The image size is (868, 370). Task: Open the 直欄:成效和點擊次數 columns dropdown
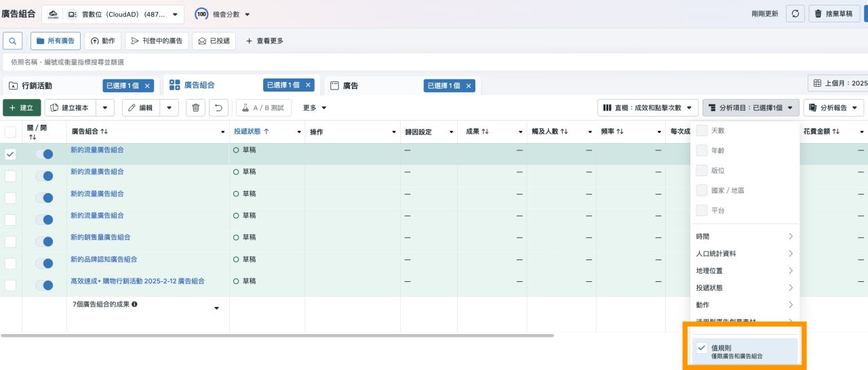[x=648, y=108]
